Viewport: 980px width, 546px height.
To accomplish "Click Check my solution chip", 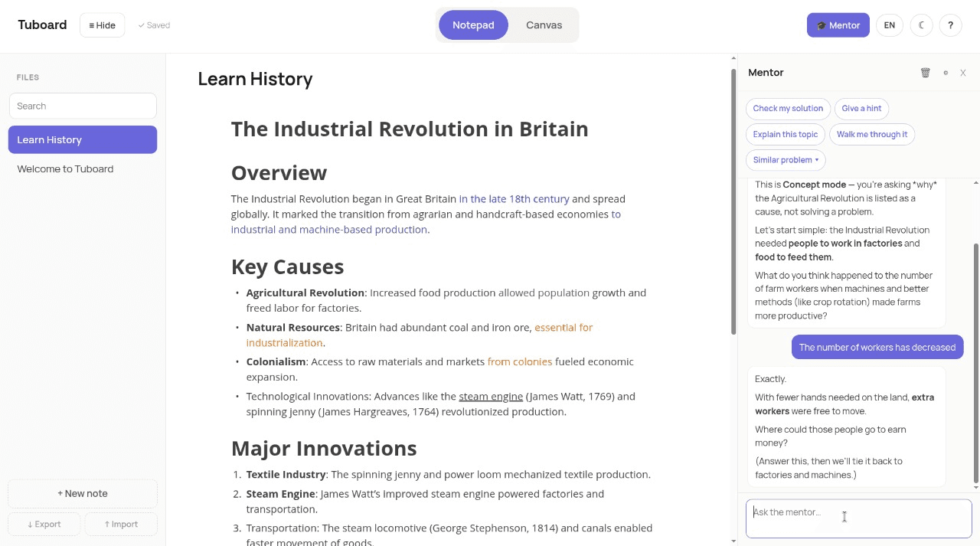I will click(788, 109).
